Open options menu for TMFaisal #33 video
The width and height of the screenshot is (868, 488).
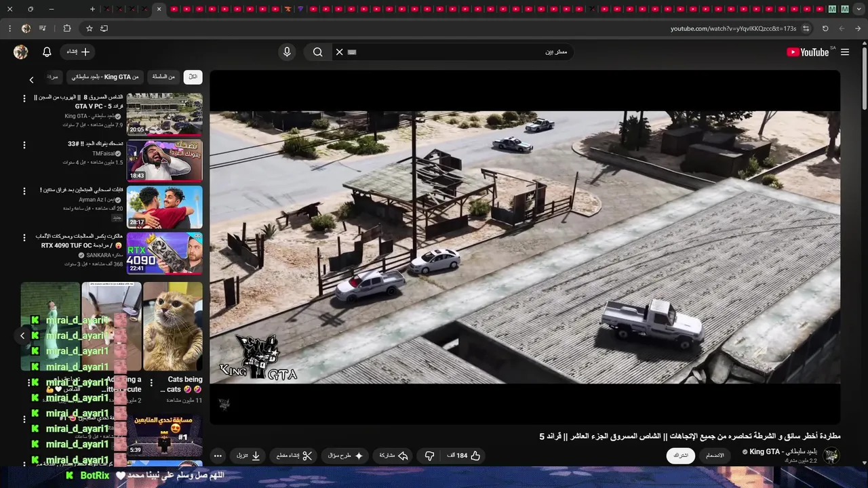[24, 145]
